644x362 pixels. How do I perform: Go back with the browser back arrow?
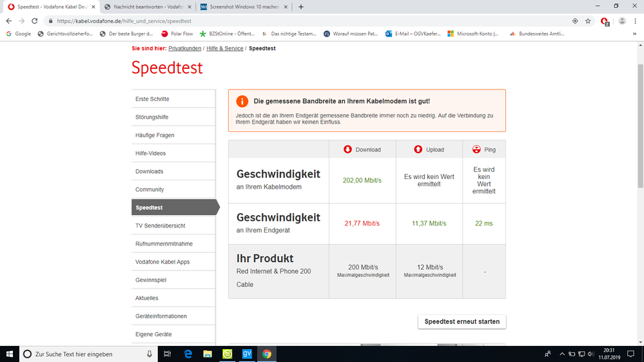click(x=8, y=21)
